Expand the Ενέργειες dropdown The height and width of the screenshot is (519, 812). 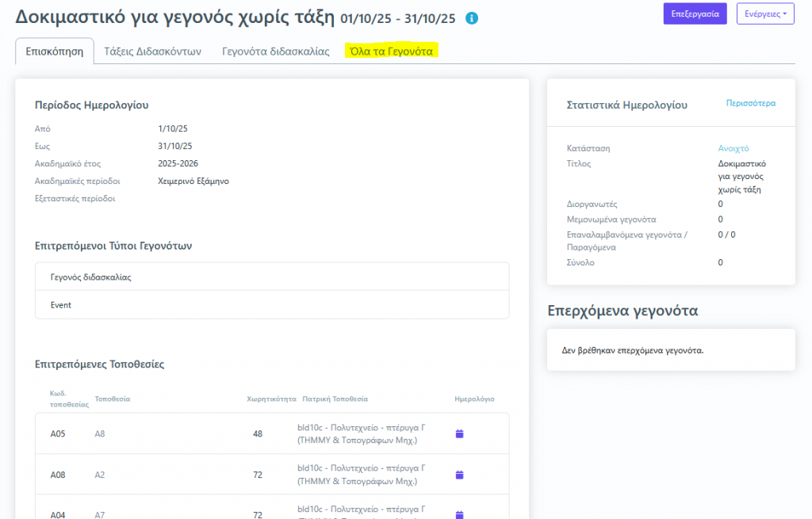[765, 13]
